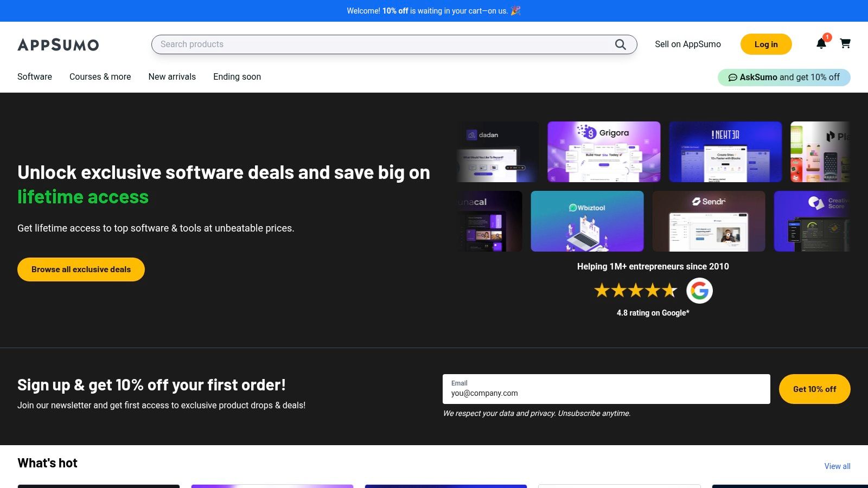The image size is (868, 488).
Task: Click 'Helping 1M+ entrepreneurs since 2010' text
Action: tap(653, 266)
